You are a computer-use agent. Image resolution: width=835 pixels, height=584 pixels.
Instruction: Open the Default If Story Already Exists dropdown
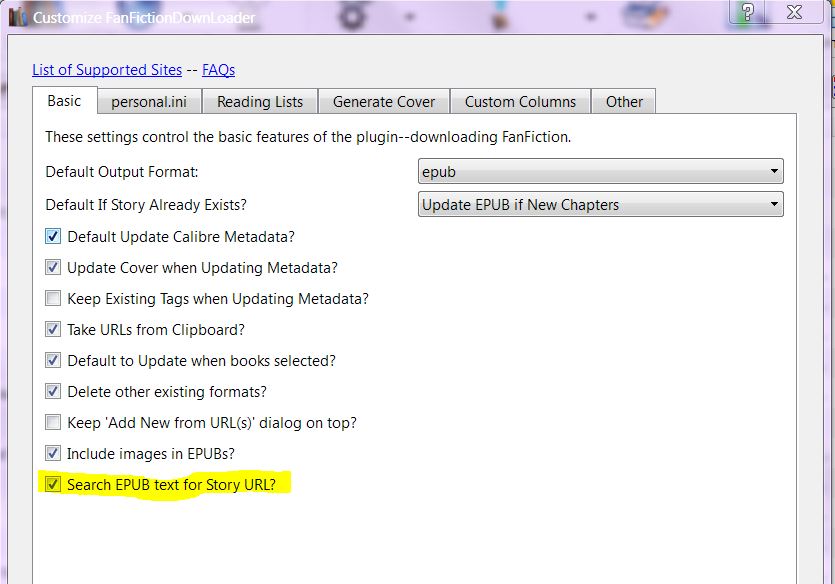601,204
